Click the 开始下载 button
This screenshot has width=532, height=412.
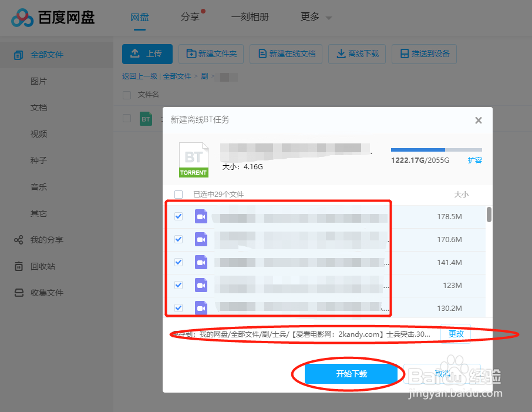(x=351, y=374)
